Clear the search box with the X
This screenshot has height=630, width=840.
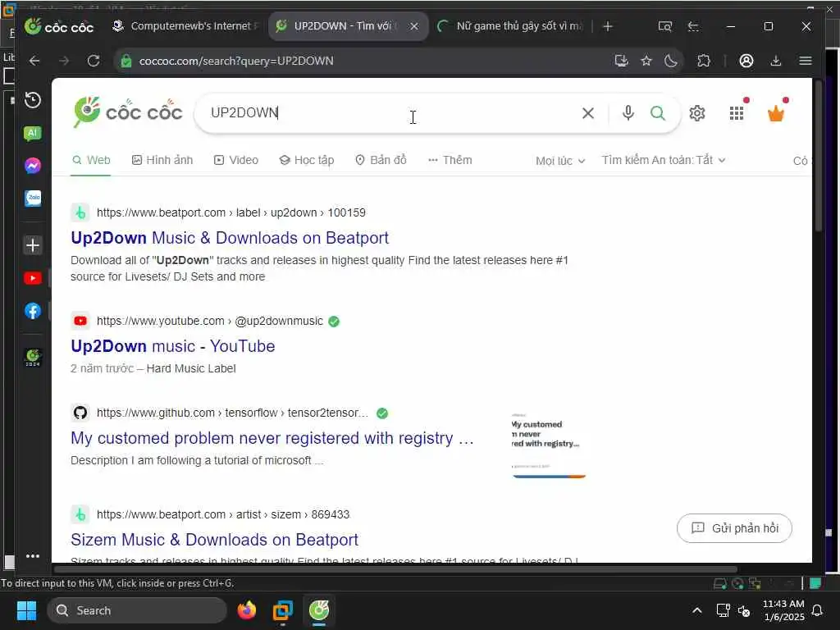(587, 113)
